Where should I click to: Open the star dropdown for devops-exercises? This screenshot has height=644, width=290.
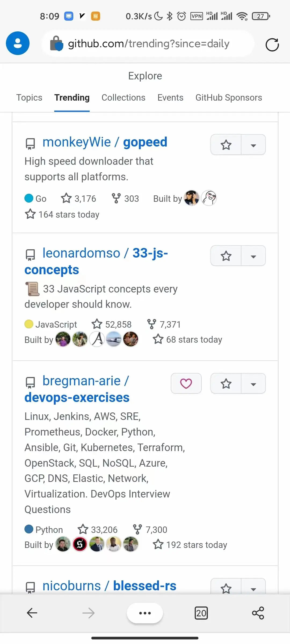pyautogui.click(x=253, y=383)
